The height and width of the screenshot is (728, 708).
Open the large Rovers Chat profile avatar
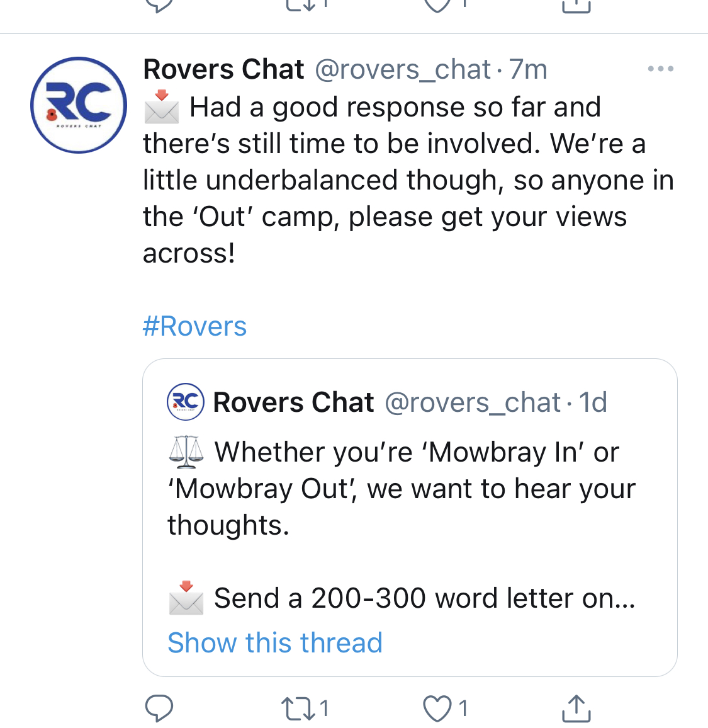[x=79, y=105]
